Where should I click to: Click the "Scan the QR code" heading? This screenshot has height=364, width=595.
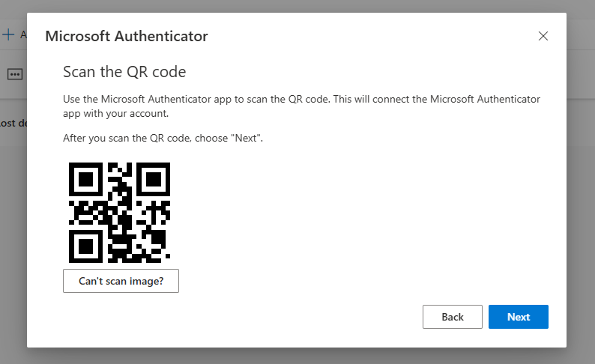tap(124, 72)
